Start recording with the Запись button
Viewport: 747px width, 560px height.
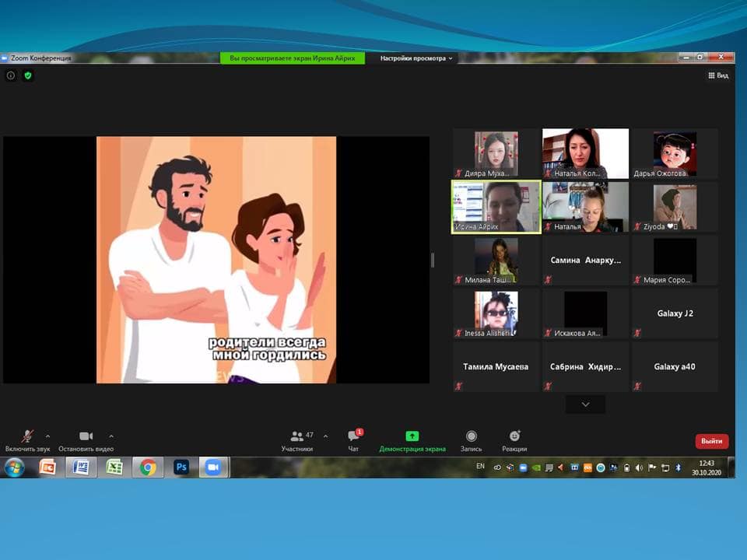[472, 440]
